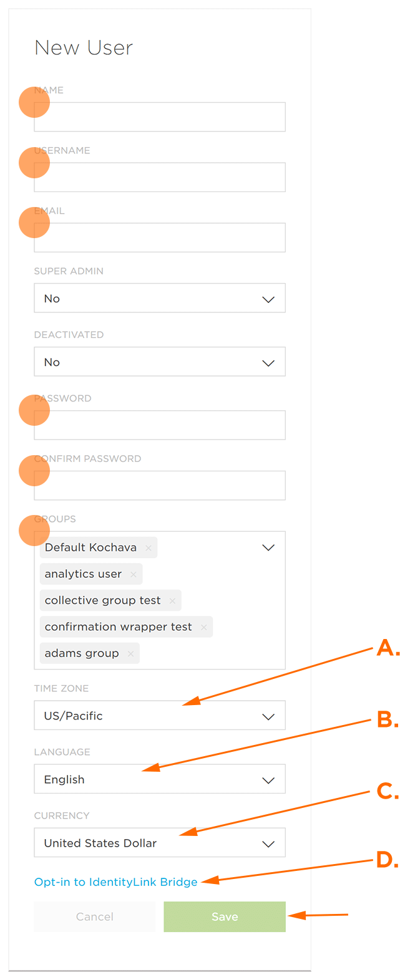Remove confirmation wrapper test tag

coord(204,627)
